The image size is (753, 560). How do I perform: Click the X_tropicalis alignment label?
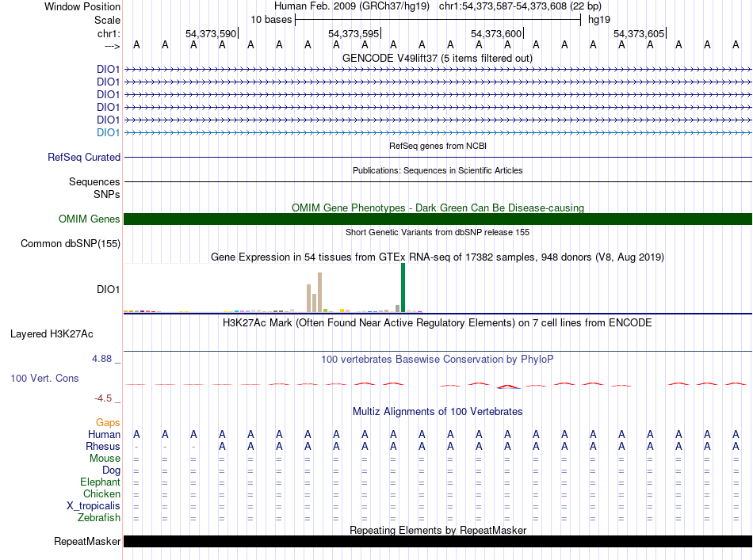pos(94,505)
